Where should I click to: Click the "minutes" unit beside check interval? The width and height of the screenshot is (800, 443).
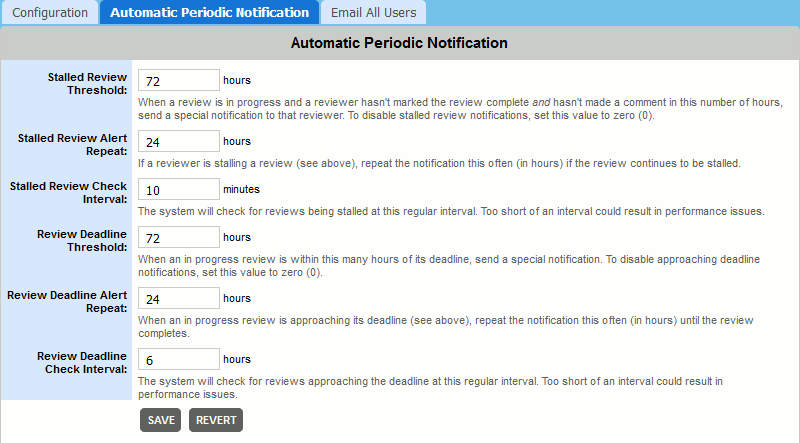click(241, 188)
